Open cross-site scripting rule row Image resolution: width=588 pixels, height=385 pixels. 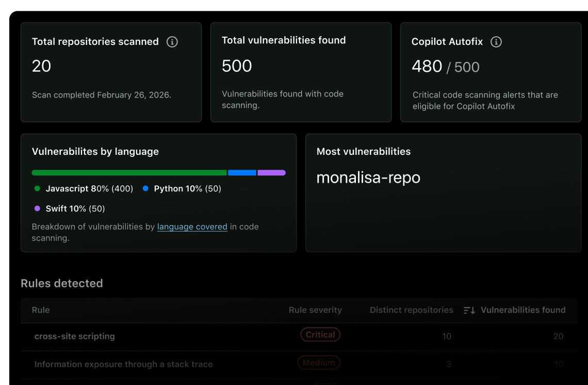[x=299, y=336]
